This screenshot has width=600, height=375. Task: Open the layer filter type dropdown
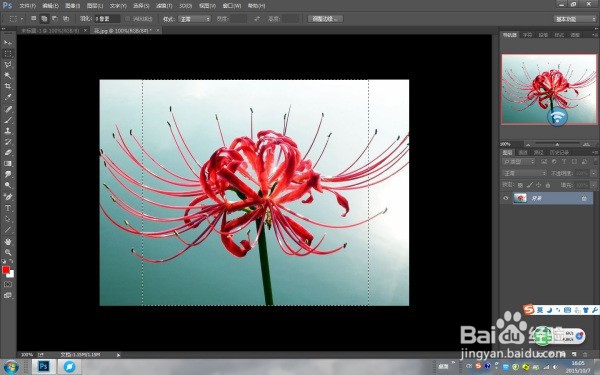tap(518, 162)
